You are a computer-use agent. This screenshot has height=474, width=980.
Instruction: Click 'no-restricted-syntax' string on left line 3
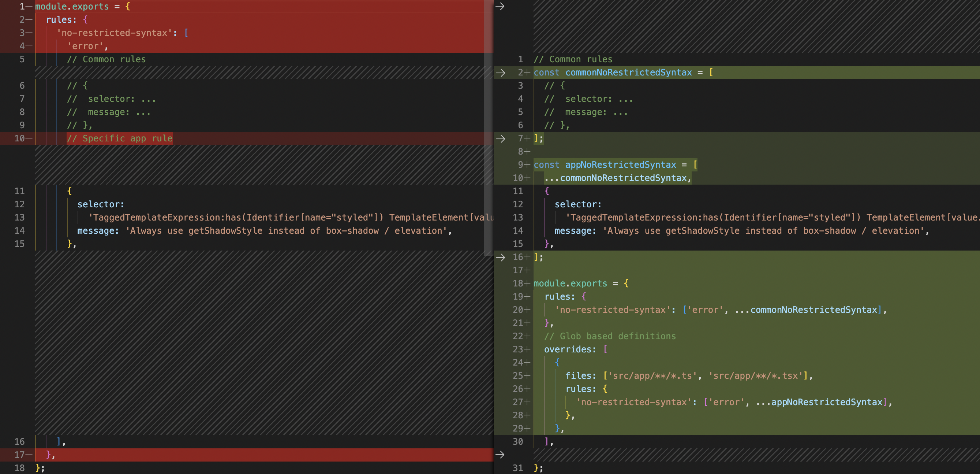(x=114, y=33)
